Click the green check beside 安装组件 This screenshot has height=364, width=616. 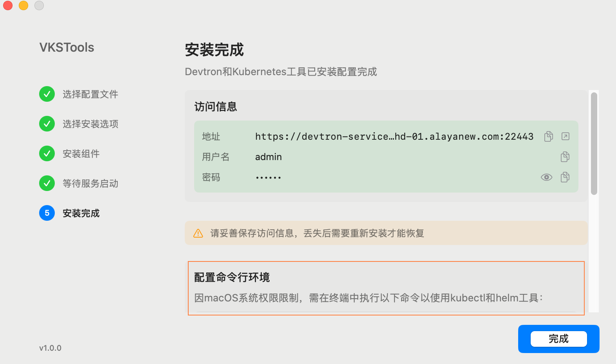pyautogui.click(x=47, y=153)
